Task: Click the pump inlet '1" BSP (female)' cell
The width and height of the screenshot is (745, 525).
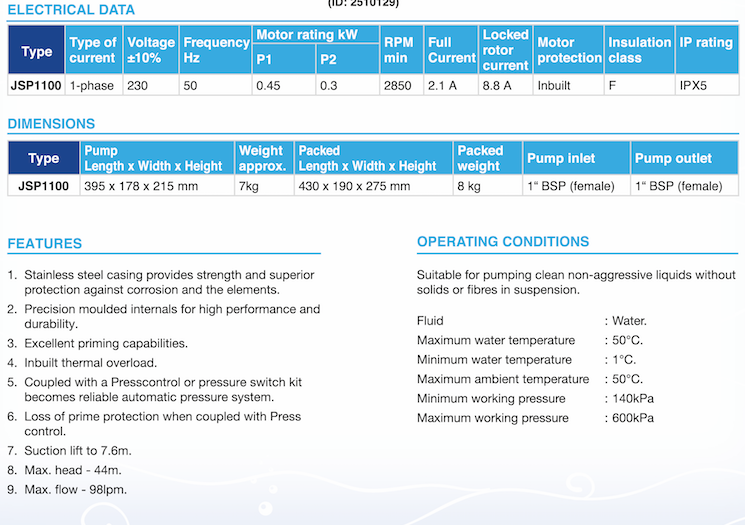Action: (576, 186)
